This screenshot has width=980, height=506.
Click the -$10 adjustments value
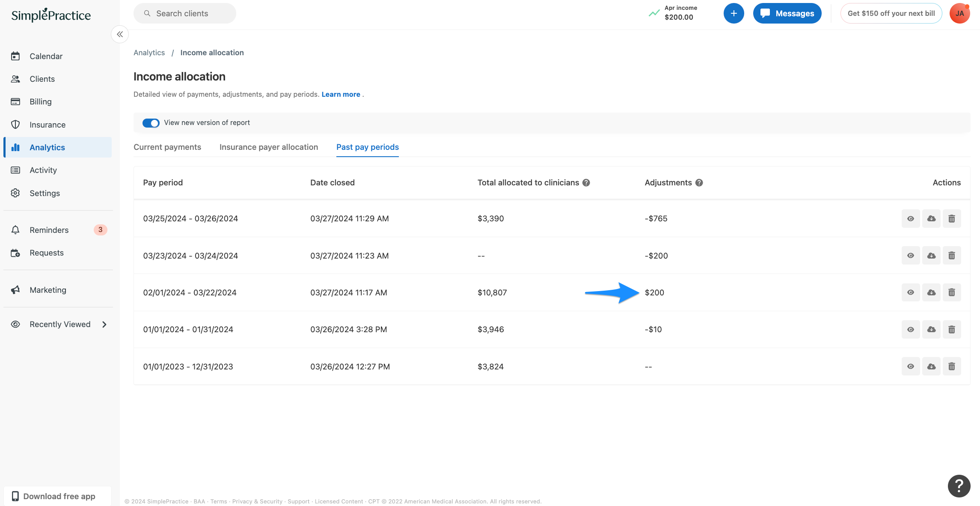pyautogui.click(x=653, y=330)
